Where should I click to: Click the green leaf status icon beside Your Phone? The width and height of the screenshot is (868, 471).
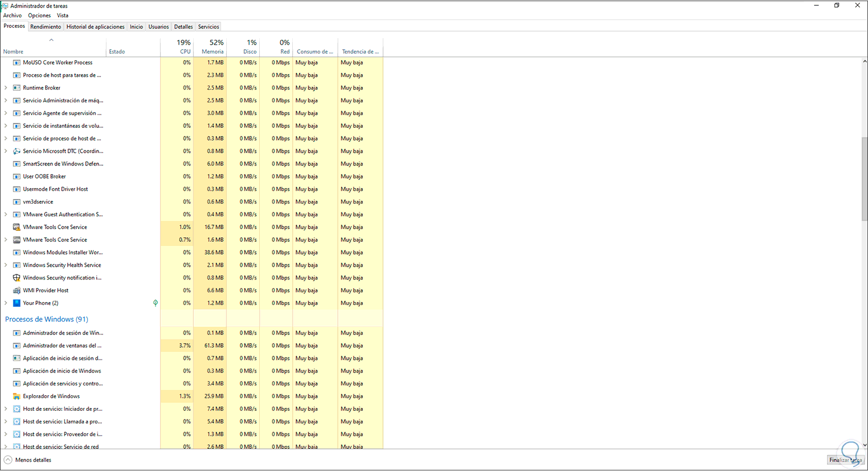coord(155,303)
